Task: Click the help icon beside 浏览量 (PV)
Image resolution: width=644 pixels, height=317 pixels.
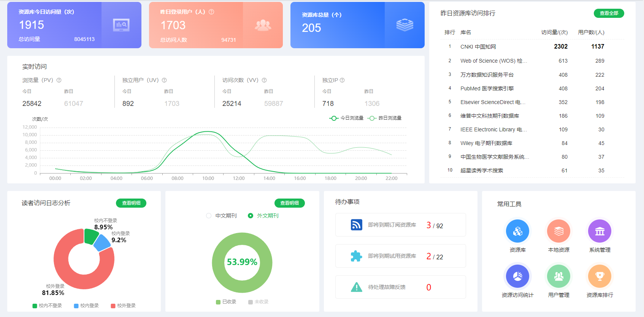Action: pyautogui.click(x=59, y=80)
